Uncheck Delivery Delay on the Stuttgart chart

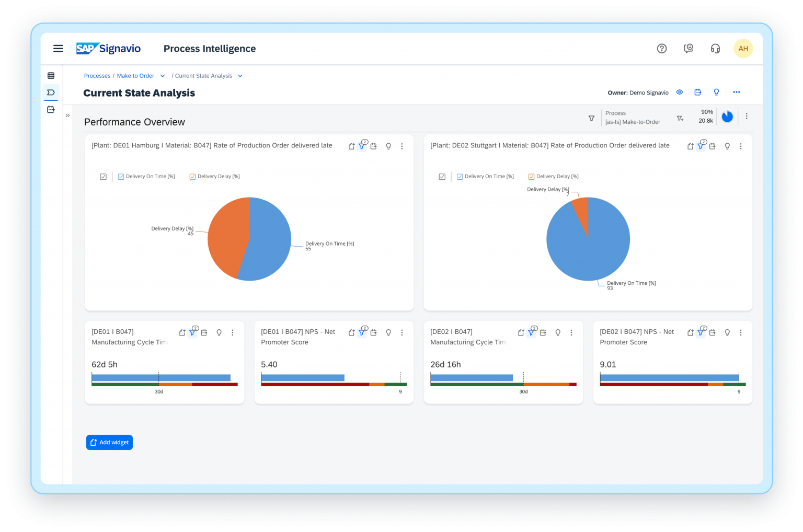[531, 176]
